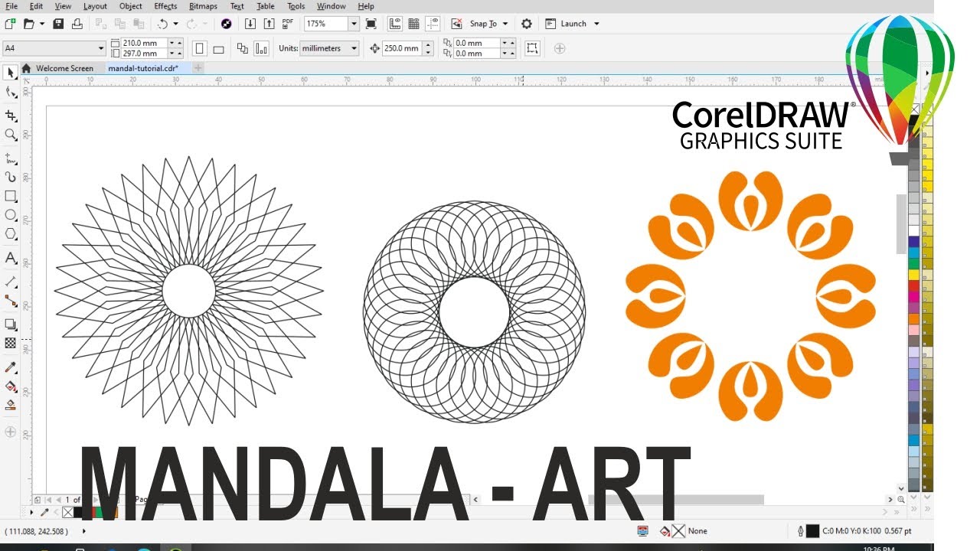Open the File menu

(11, 6)
